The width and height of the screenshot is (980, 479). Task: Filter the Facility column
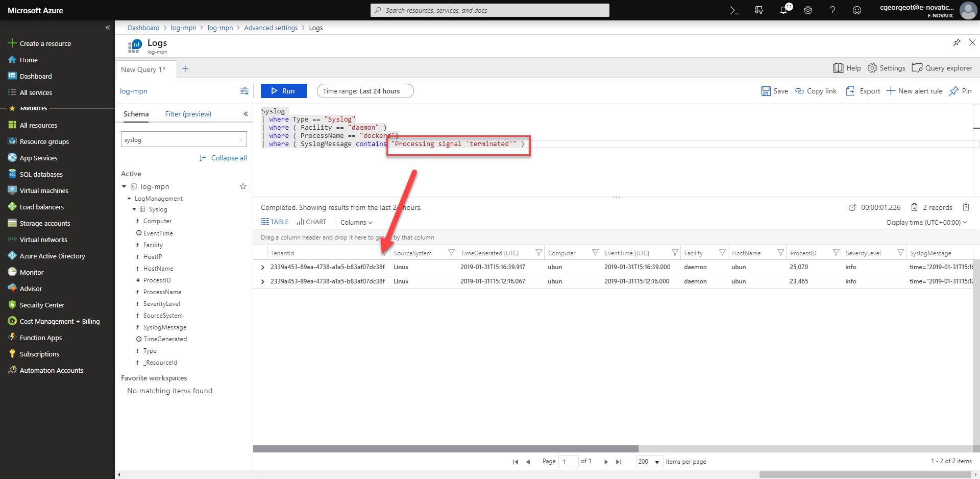722,253
